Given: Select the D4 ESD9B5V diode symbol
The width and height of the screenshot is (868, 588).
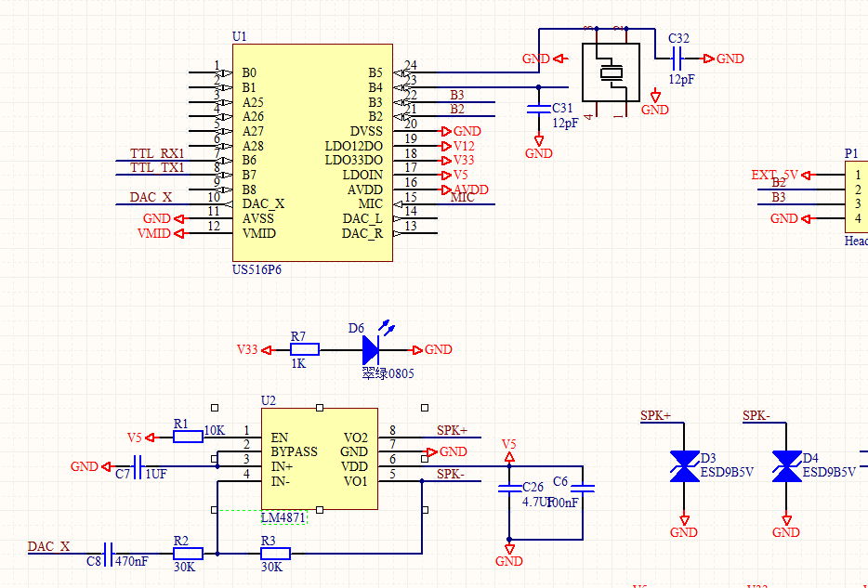Looking at the screenshot, I should [786, 465].
